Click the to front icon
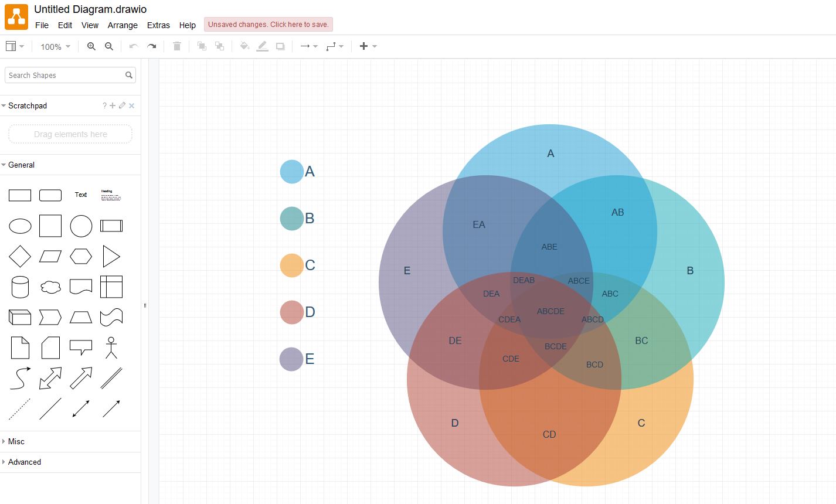The height and width of the screenshot is (504, 836). click(202, 46)
